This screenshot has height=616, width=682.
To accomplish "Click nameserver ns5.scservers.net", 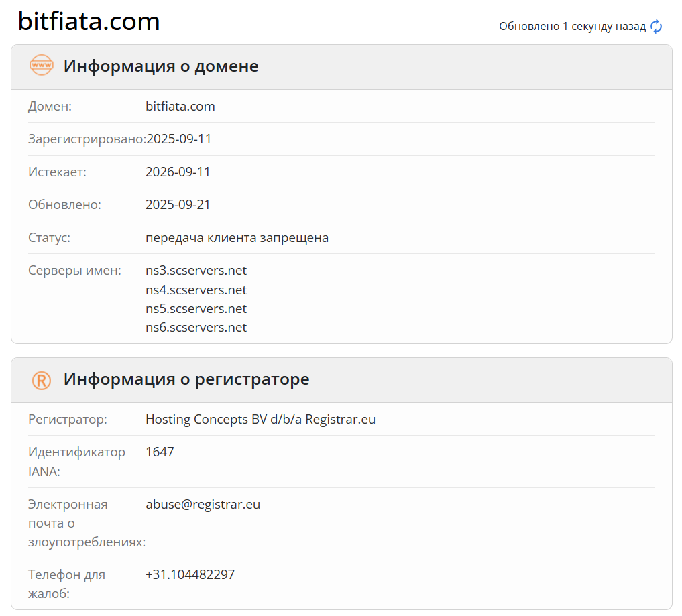I will tap(196, 308).
